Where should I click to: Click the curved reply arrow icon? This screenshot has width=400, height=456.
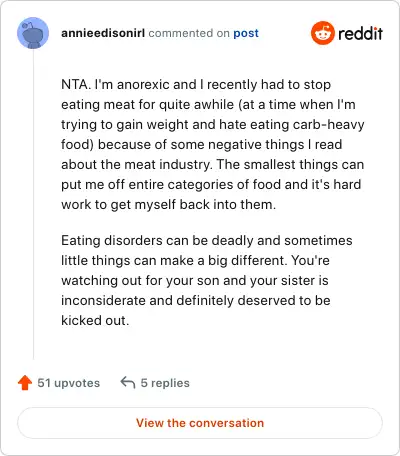pyautogui.click(x=128, y=382)
